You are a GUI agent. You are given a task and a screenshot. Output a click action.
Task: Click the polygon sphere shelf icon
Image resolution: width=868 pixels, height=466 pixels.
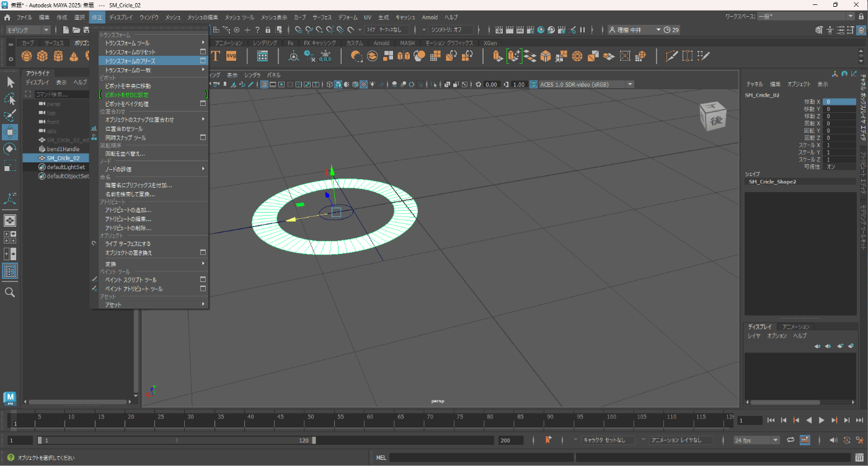(27, 56)
